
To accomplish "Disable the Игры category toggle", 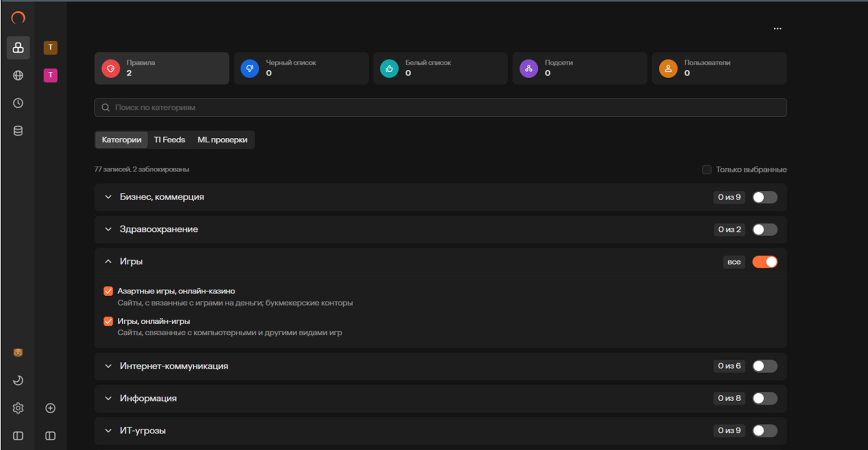I will click(x=764, y=262).
